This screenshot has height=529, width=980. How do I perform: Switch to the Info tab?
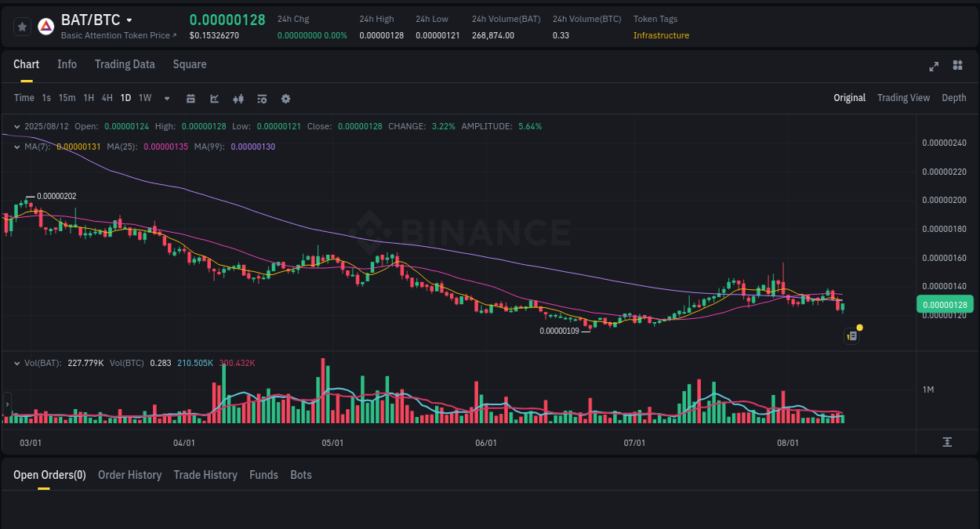67,64
